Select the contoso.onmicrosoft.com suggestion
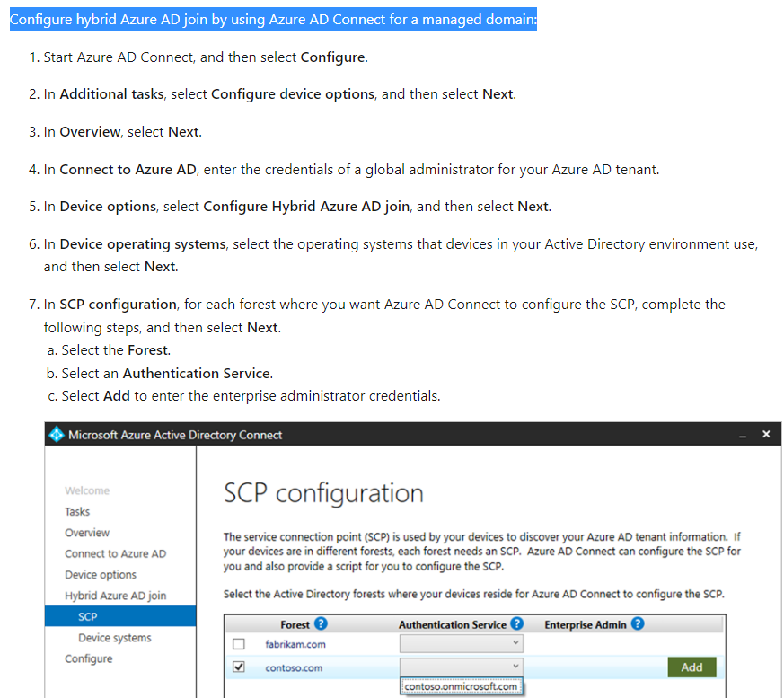This screenshot has height=698, width=784. point(461,686)
